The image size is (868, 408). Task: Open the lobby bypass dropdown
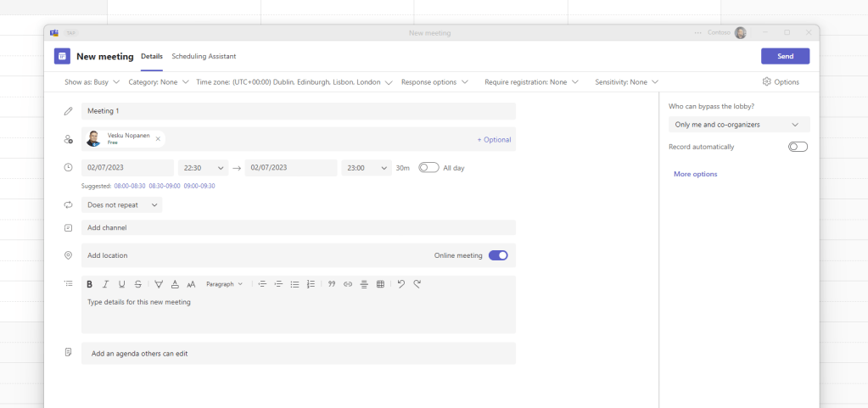tap(739, 125)
